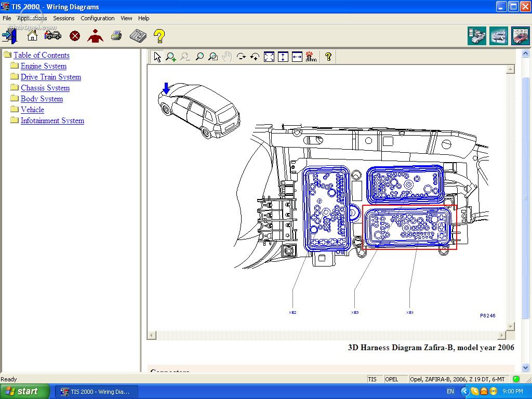Click the P6246 diagram number text
This screenshot has width=532, height=399.
tap(487, 315)
